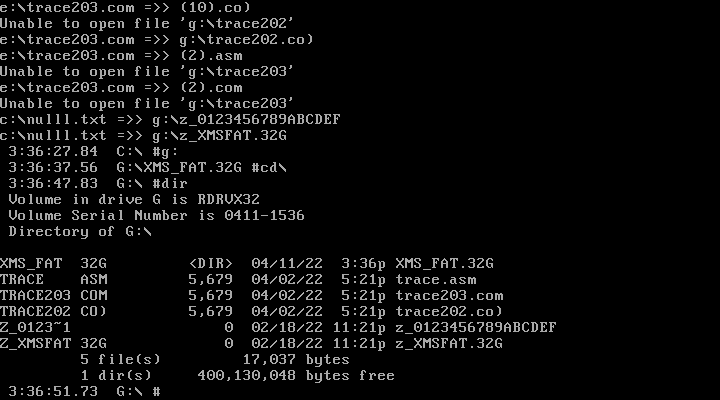
Task: Click the trace202.co) long filename
Action: coord(449,312)
